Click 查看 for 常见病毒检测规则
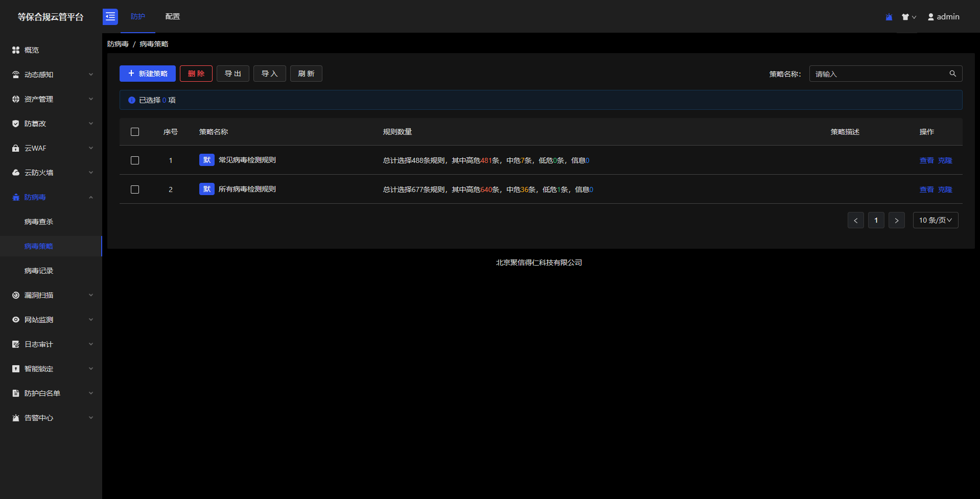 tap(926, 160)
